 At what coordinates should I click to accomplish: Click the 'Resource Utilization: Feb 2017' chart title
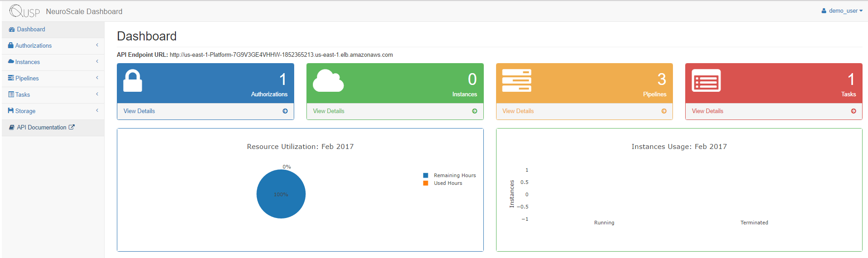coord(300,147)
